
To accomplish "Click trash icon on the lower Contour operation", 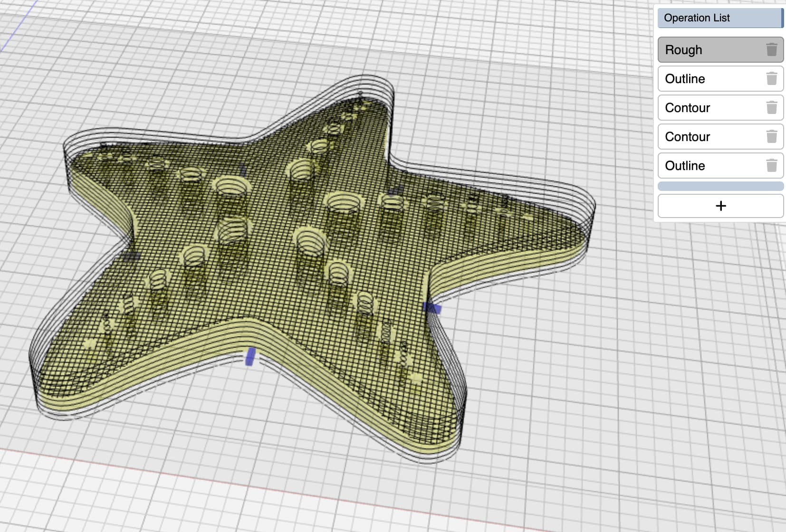I will tap(771, 136).
